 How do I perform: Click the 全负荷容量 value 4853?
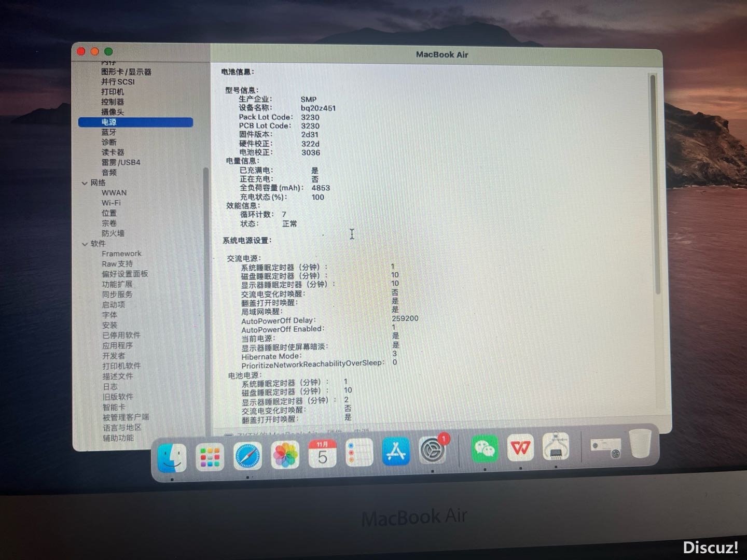pyautogui.click(x=321, y=188)
